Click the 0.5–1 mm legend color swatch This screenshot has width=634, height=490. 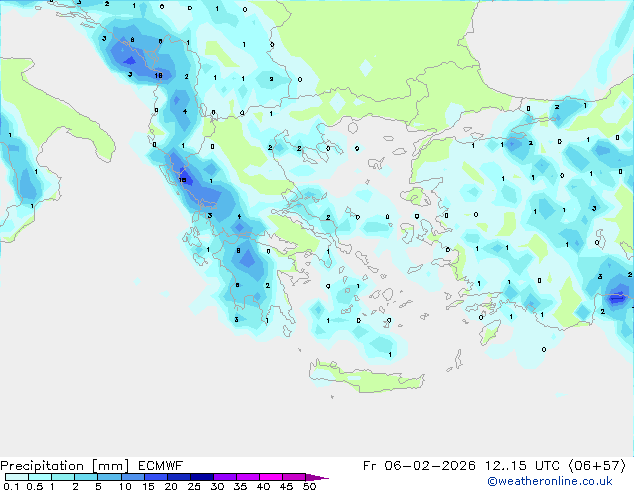click(x=40, y=477)
